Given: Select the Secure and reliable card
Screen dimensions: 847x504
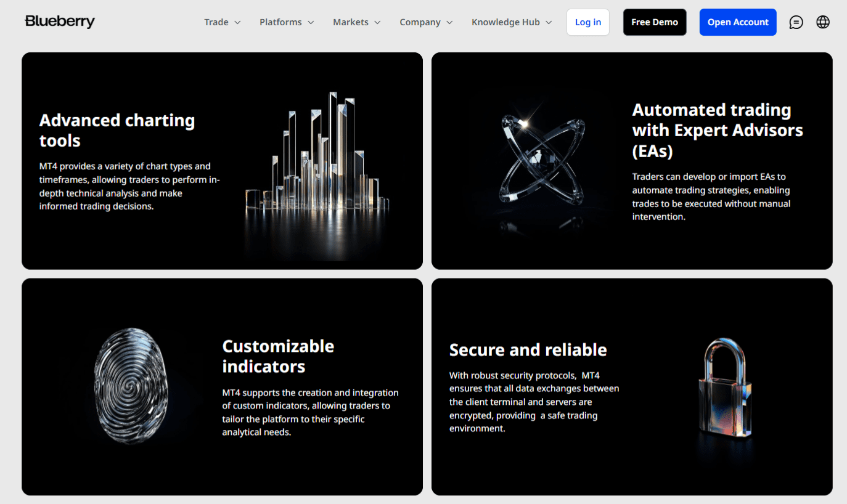Looking at the screenshot, I should pyautogui.click(x=631, y=386).
